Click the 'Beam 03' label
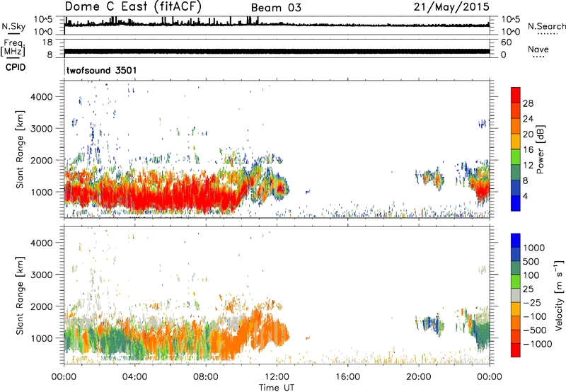 (x=276, y=8)
